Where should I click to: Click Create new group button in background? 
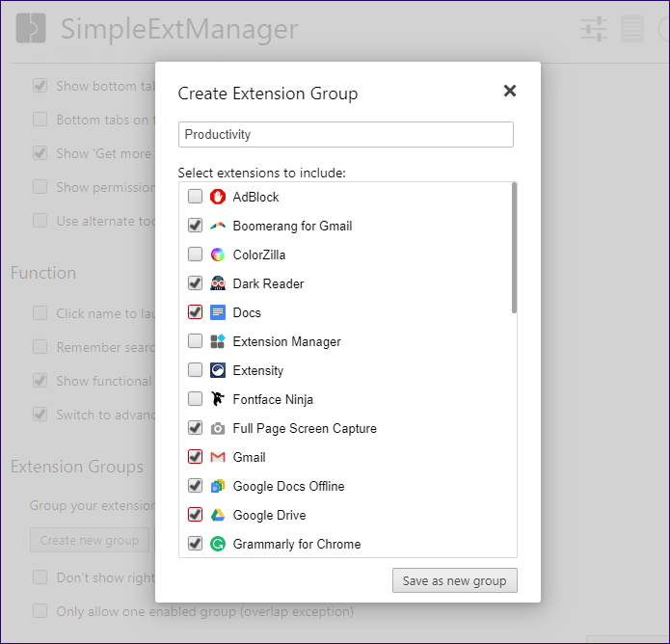coord(90,540)
